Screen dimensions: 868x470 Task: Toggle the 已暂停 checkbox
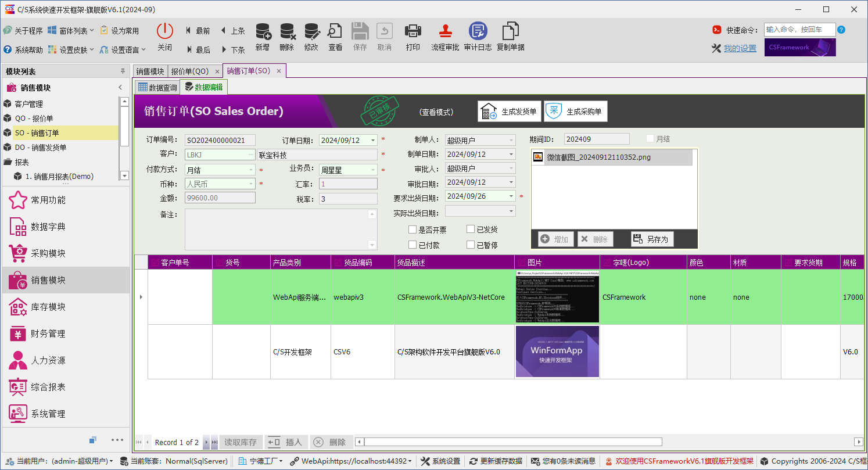[x=471, y=245]
